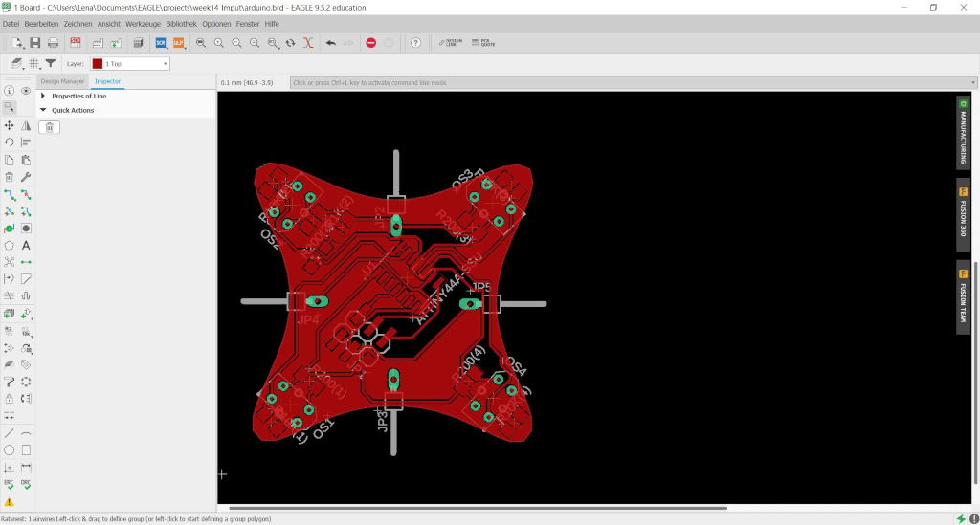Click the Print icon

pos(54,43)
